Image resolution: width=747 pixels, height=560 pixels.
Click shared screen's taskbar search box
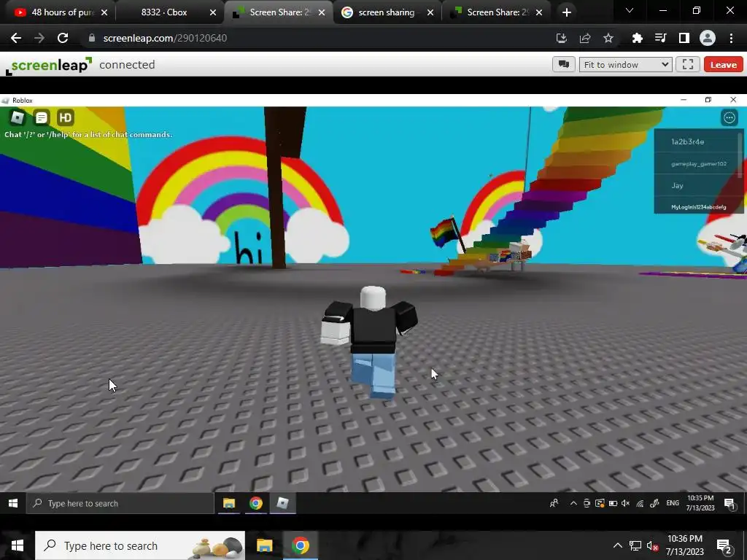point(120,503)
